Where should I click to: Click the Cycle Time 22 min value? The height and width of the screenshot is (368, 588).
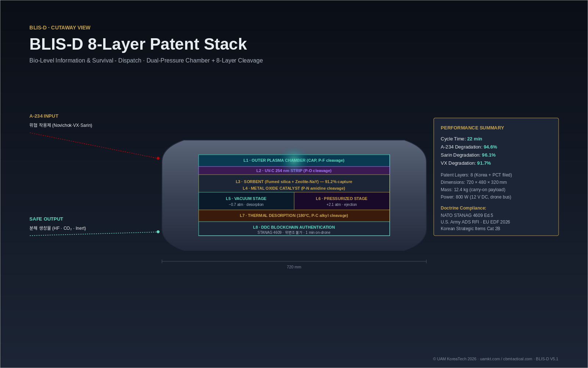[475, 139]
